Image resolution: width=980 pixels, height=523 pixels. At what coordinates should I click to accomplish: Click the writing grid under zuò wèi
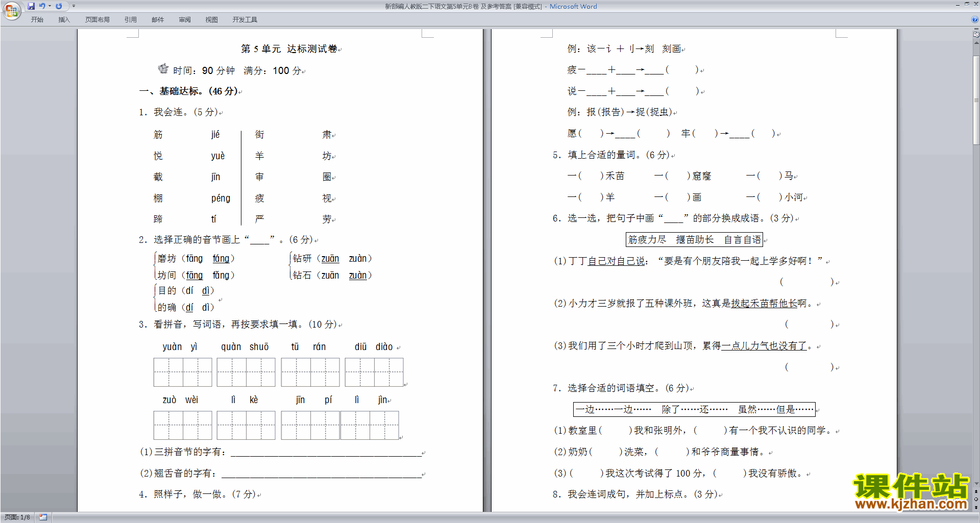183,425
